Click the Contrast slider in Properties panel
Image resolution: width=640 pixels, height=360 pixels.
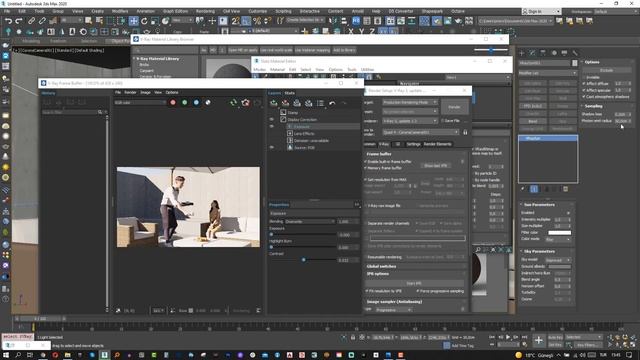coord(303,260)
